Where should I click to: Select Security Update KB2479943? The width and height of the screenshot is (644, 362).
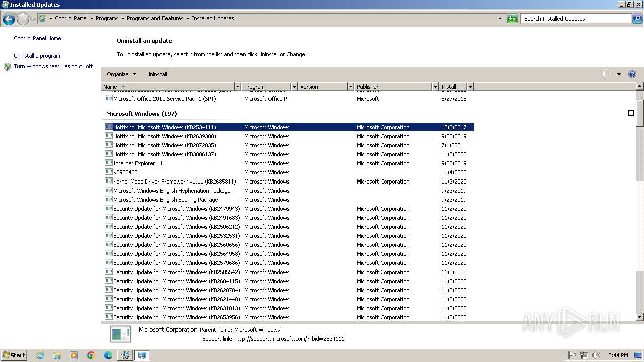(289, 209)
